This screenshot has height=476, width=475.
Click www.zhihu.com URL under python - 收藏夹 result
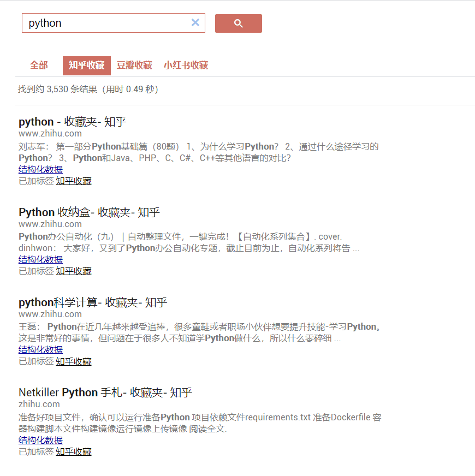coord(50,134)
